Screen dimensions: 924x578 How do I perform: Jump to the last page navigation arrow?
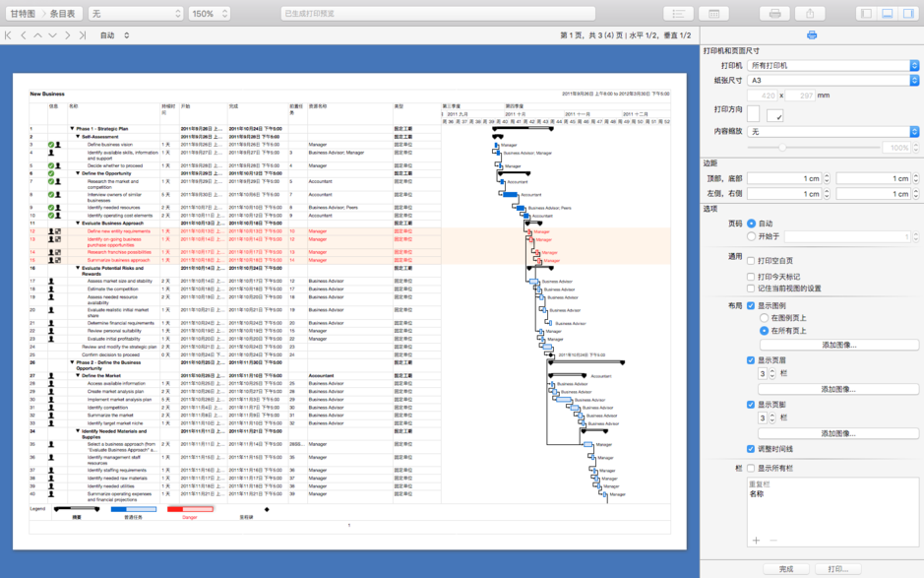(82, 34)
